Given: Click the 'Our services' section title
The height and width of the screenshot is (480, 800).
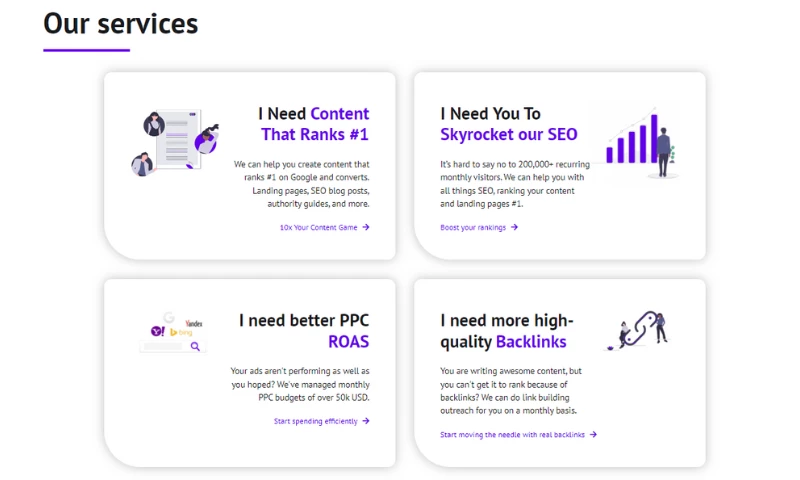Looking at the screenshot, I should [x=121, y=23].
